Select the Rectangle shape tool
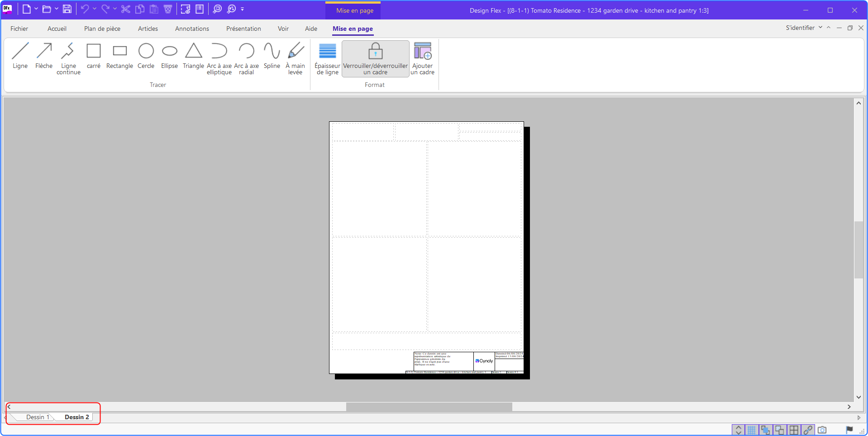 [119, 56]
